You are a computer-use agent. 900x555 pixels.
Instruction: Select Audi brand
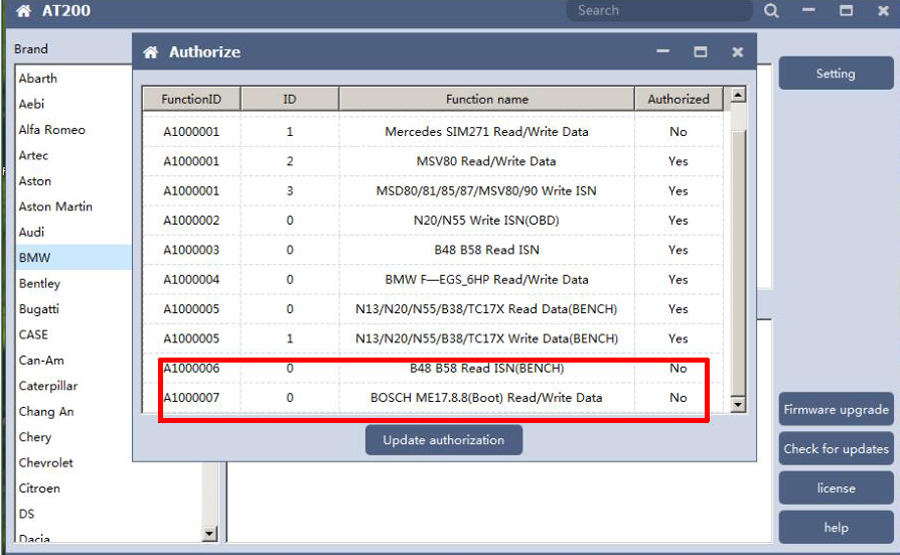(x=31, y=232)
